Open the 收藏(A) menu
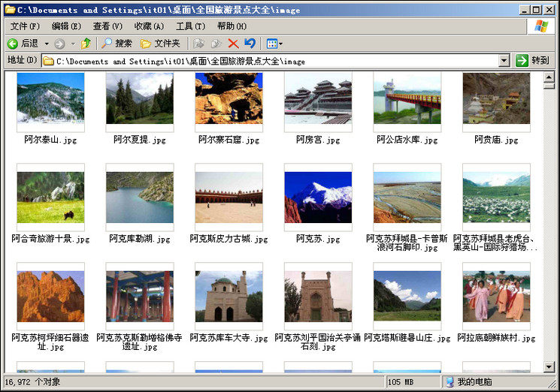This screenshot has width=560, height=392. (x=149, y=26)
